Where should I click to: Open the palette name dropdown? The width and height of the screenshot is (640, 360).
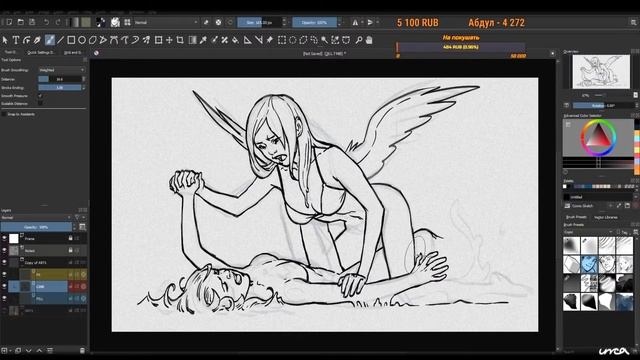point(600,197)
